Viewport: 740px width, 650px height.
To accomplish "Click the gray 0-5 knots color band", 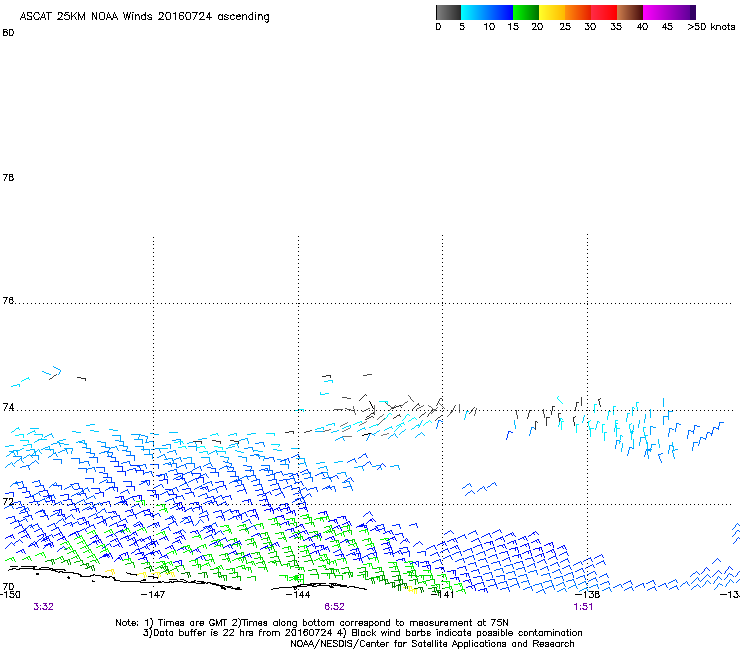I will click(448, 12).
